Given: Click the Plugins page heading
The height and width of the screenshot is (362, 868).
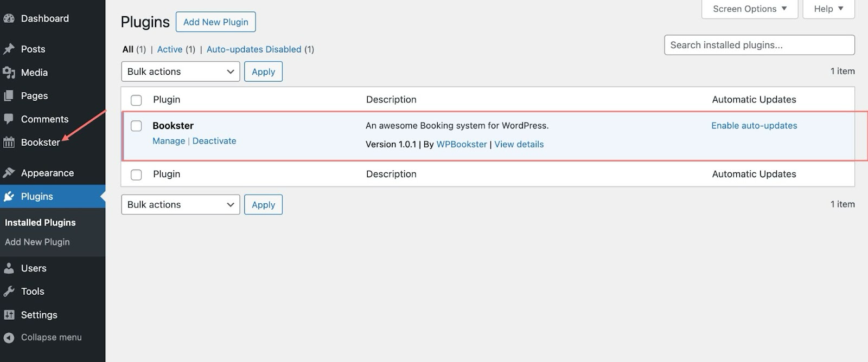Looking at the screenshot, I should [145, 22].
